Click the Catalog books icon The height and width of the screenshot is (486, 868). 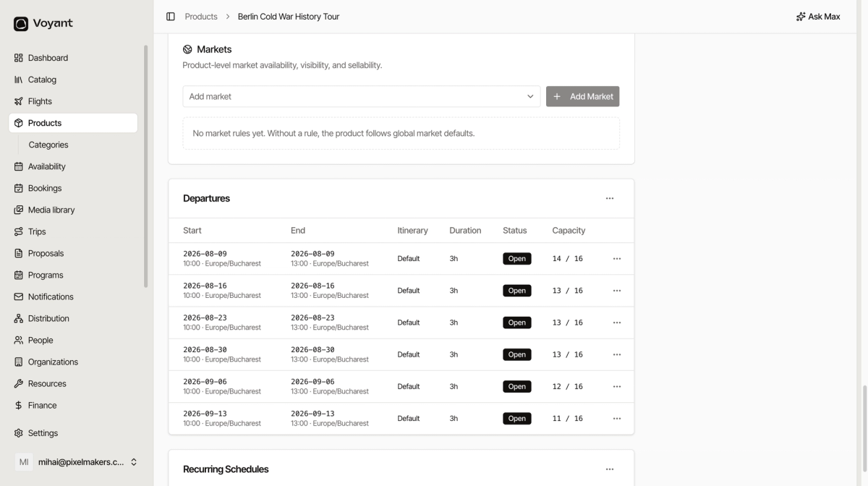[19, 80]
